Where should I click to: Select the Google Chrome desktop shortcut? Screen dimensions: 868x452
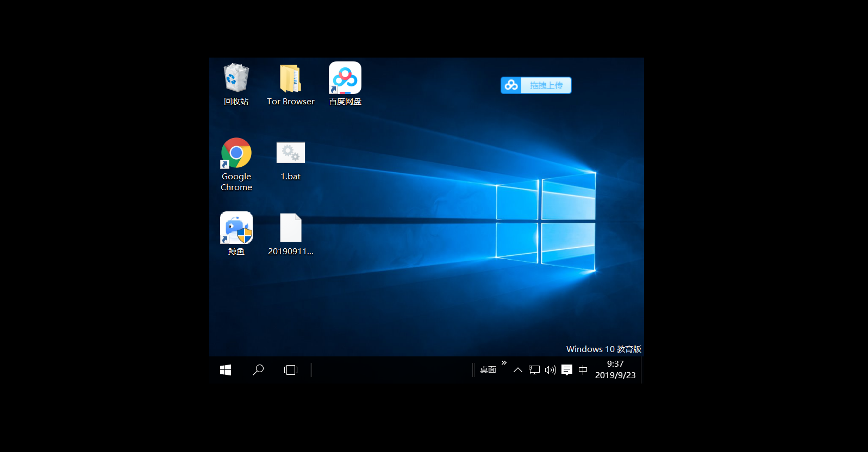pos(236,165)
